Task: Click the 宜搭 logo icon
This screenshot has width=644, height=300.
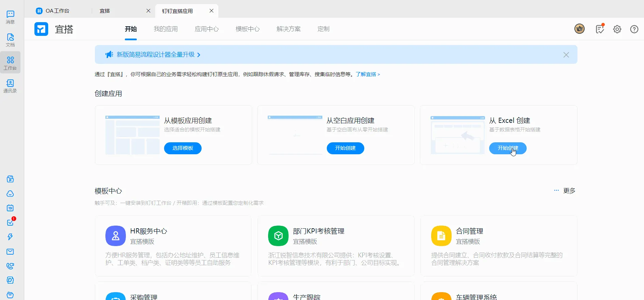Action: [x=41, y=29]
